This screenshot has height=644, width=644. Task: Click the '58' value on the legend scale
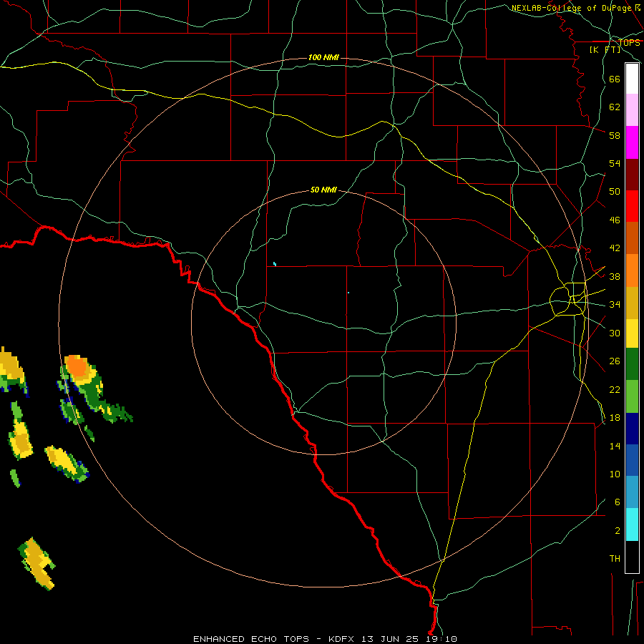click(615, 135)
